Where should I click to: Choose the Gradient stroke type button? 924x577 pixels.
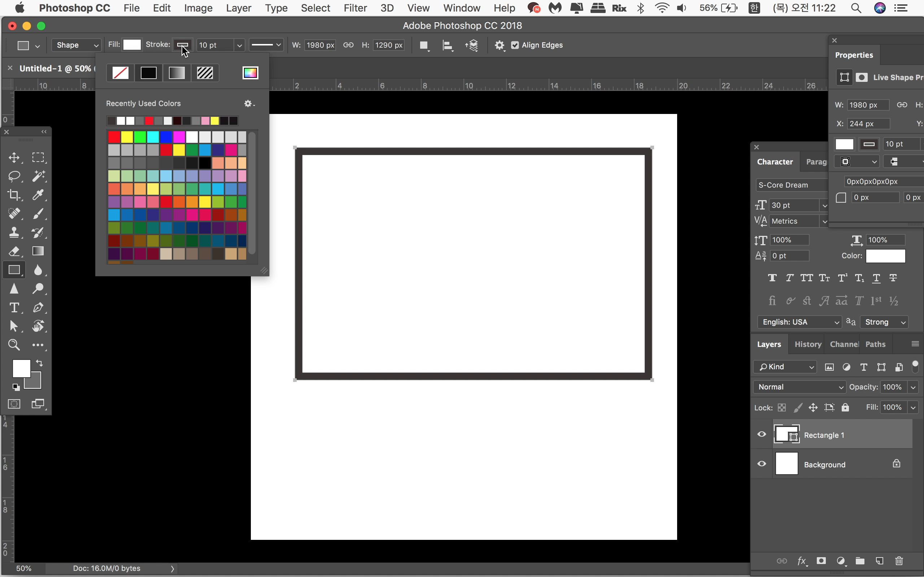[x=177, y=72]
